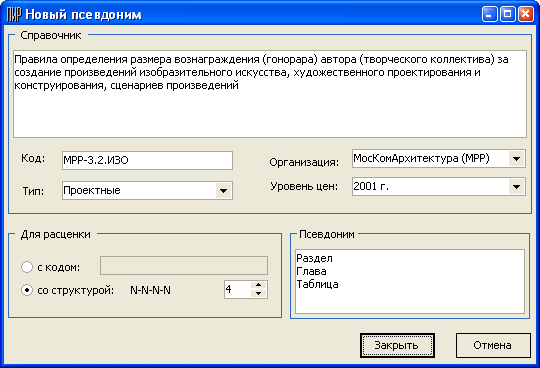Screen dimensions: 540x368
Task: Click in the Справочник description text area
Action: pyautogui.click(x=270, y=94)
